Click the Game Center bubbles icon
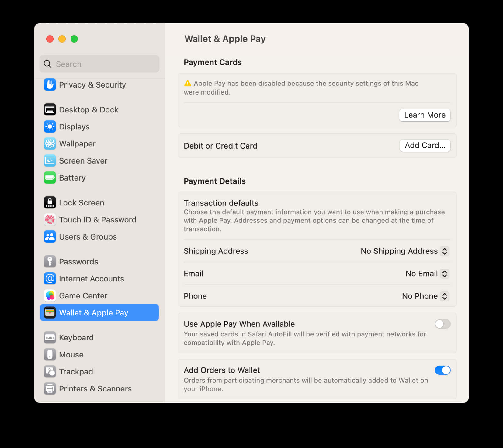The image size is (503, 448). 50,296
